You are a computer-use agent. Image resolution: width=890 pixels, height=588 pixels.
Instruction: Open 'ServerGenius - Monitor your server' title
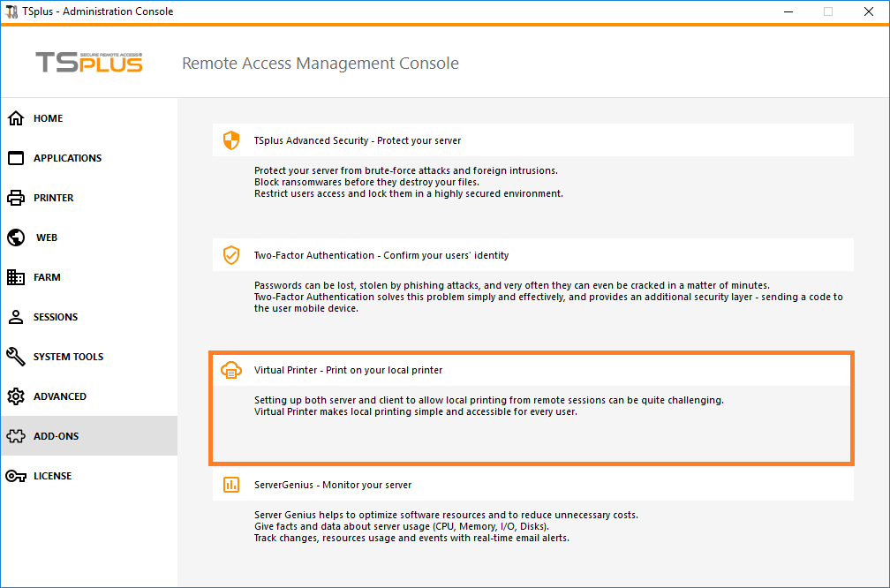click(x=332, y=485)
